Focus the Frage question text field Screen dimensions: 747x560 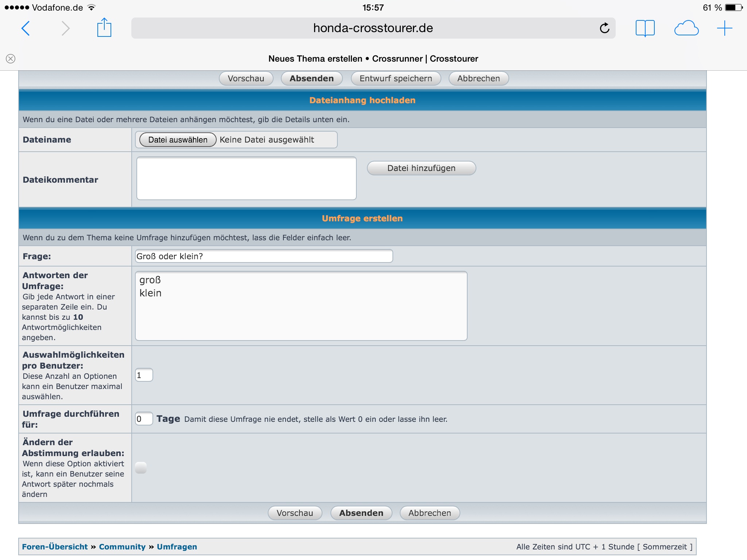264,256
